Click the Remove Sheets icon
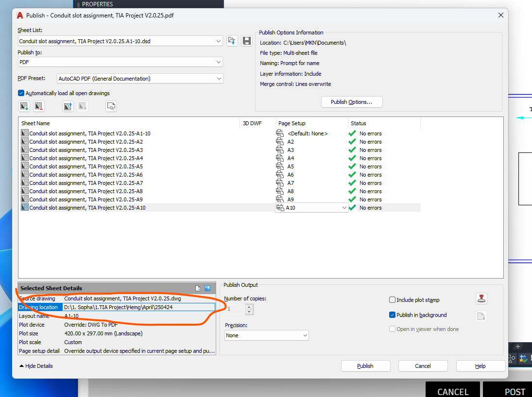Viewport: 532px width, 397px height. click(x=39, y=106)
